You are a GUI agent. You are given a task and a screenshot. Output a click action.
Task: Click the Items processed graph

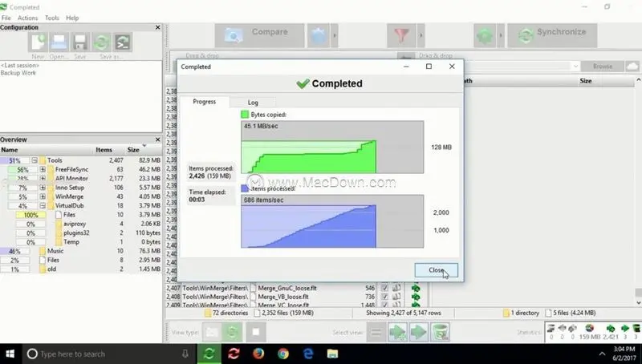[x=332, y=221]
